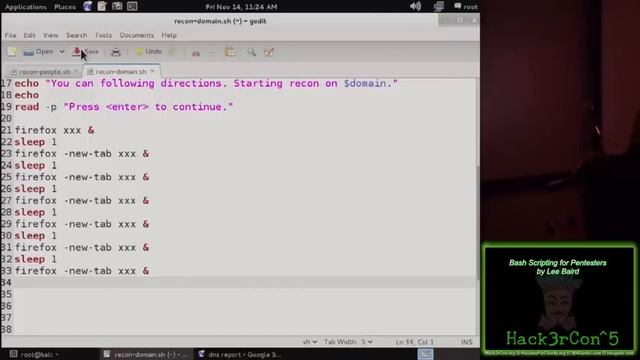Click line 18 echo

pyautogui.click(x=27, y=95)
